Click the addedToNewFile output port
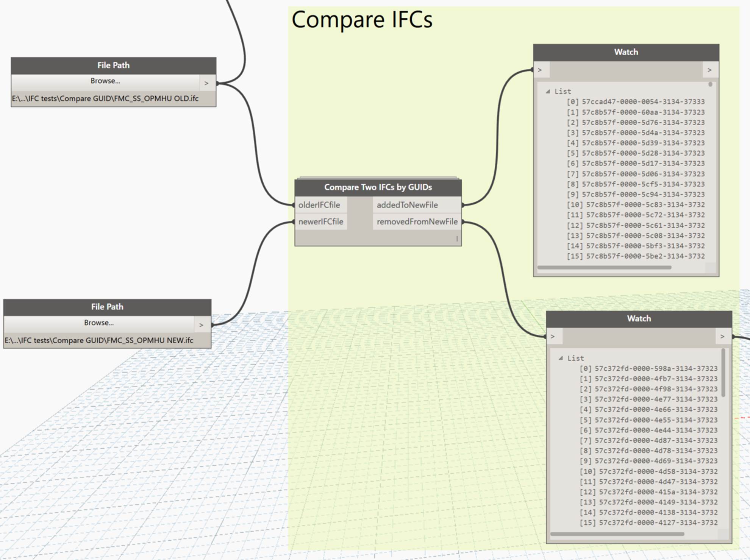 (x=407, y=205)
